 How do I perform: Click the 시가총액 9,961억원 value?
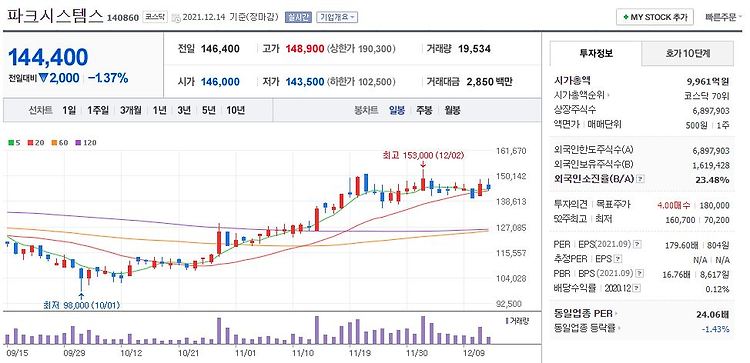click(x=707, y=81)
